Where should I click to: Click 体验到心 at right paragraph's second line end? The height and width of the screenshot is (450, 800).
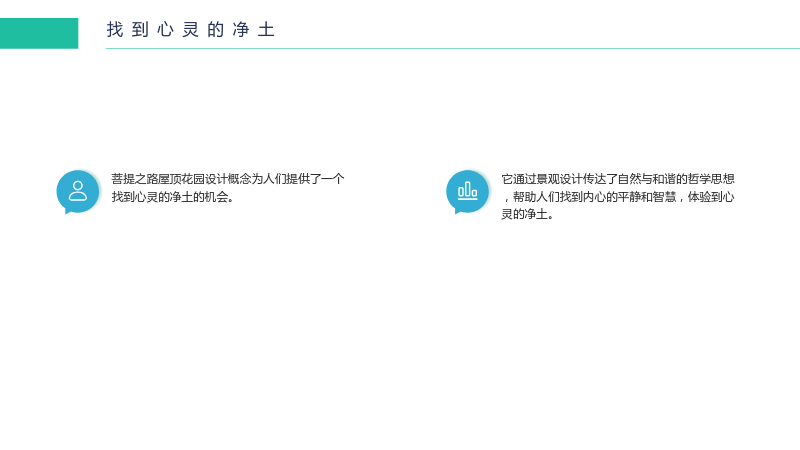[711, 197]
